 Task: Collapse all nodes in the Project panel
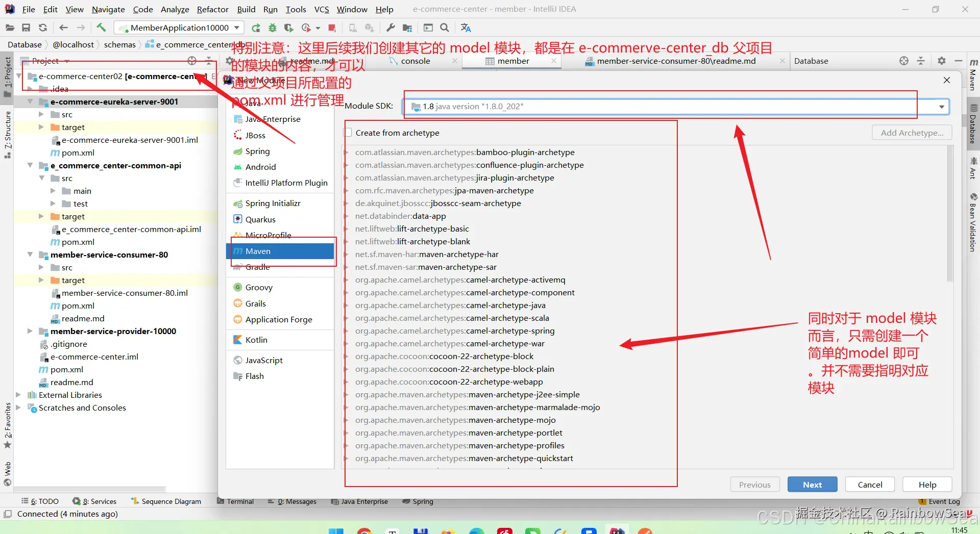coord(209,61)
